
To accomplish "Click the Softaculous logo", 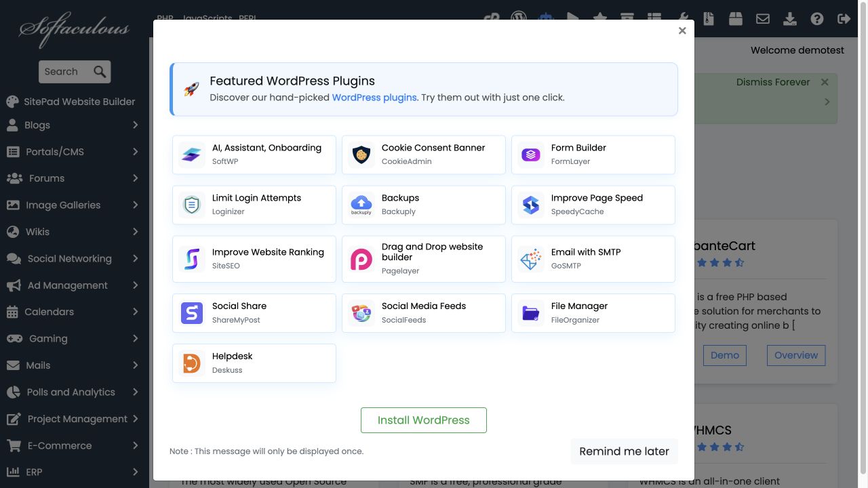I will click(x=74, y=29).
